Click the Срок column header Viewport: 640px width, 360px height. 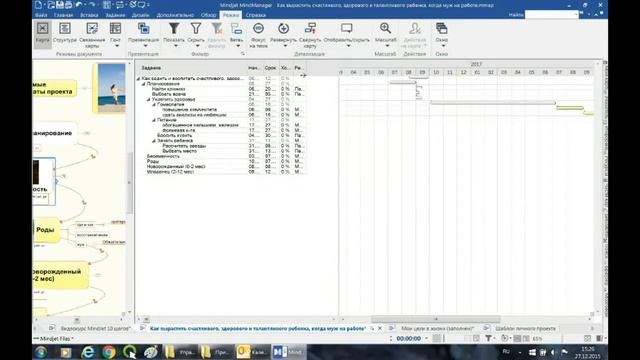pyautogui.click(x=270, y=68)
